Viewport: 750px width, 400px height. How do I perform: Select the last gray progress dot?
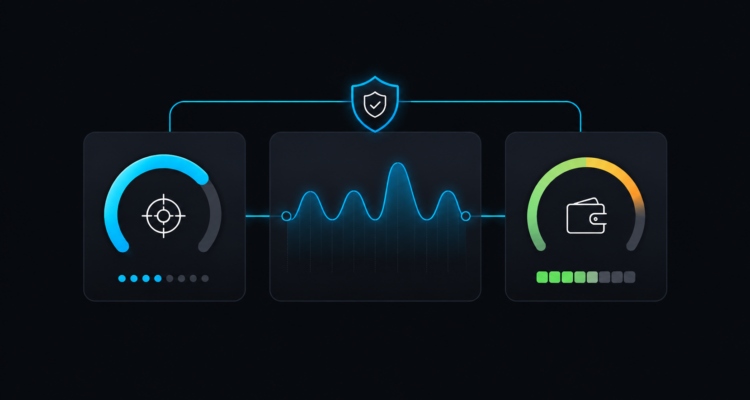point(205,278)
